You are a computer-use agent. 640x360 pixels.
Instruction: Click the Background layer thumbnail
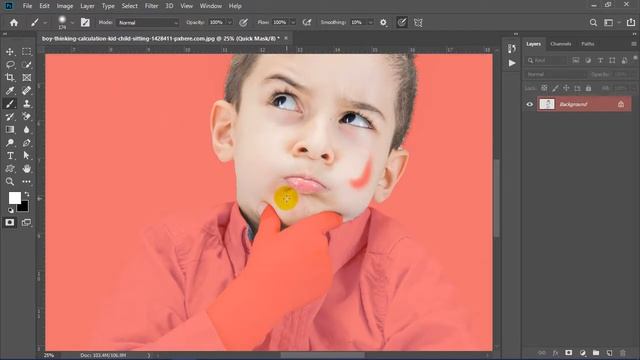pos(547,104)
